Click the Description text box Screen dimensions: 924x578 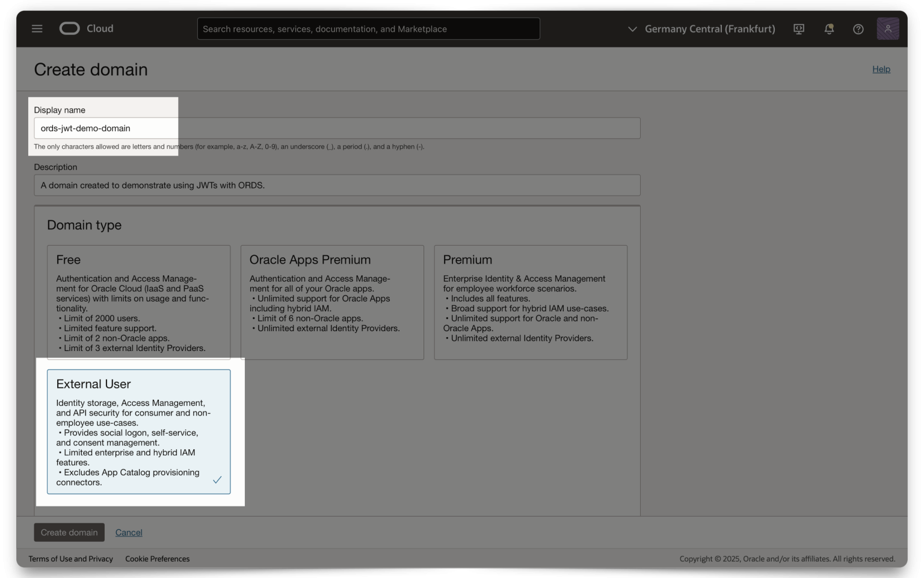point(337,185)
